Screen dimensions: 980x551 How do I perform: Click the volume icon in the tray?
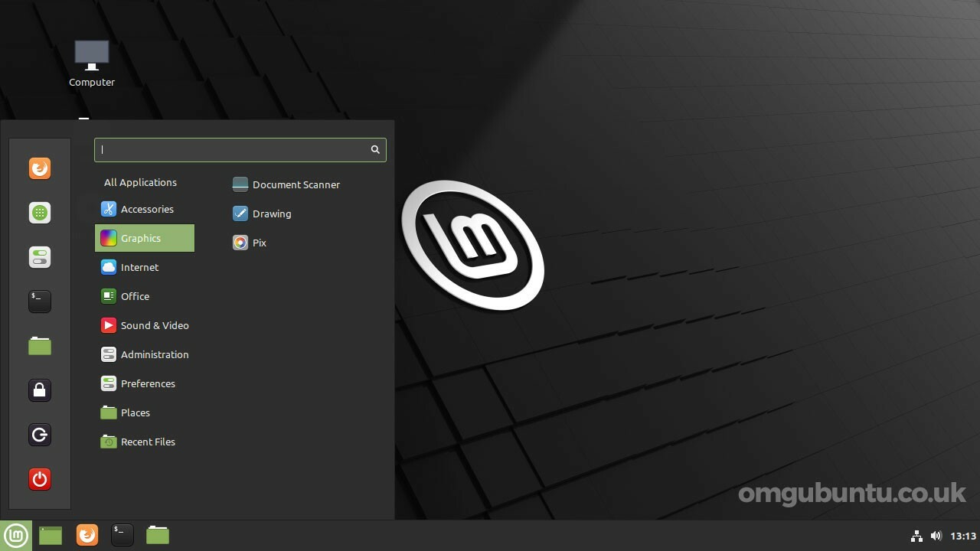tap(936, 536)
